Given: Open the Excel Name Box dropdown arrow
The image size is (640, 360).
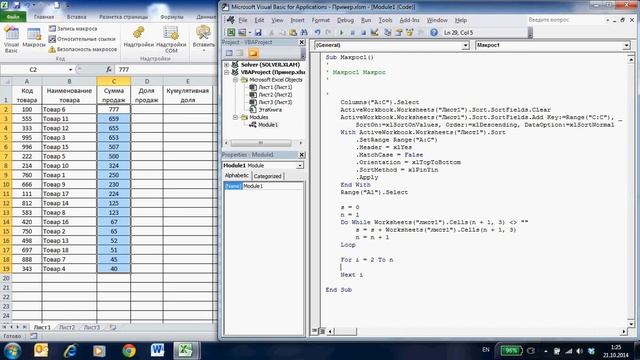Looking at the screenshot, I should (x=70, y=70).
